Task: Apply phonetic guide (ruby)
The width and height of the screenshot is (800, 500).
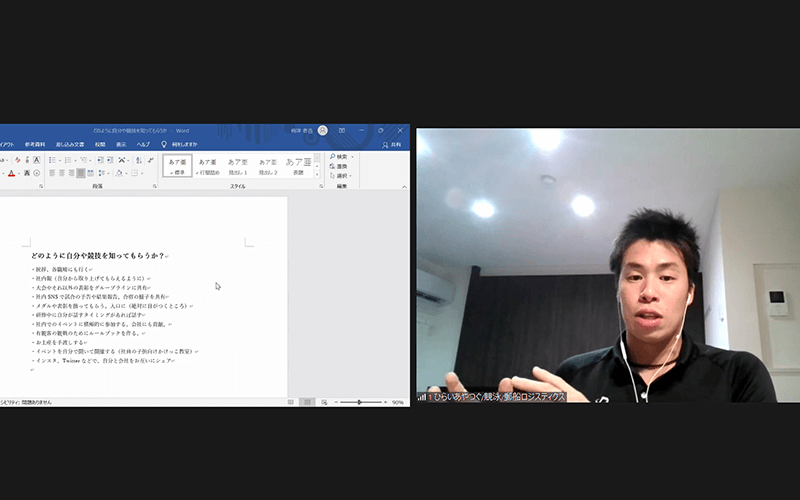Action: click(x=27, y=160)
